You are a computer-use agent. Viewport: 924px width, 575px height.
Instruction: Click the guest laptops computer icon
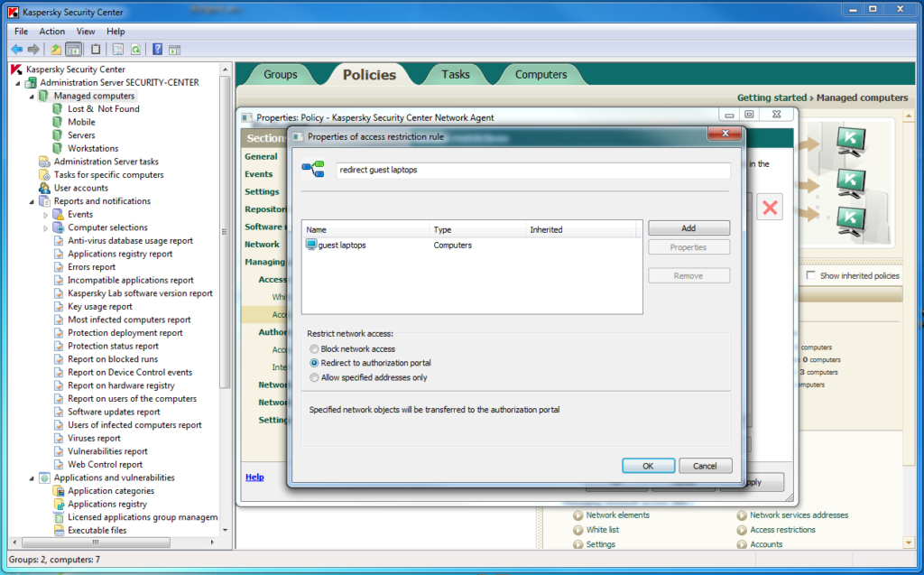[x=311, y=245]
